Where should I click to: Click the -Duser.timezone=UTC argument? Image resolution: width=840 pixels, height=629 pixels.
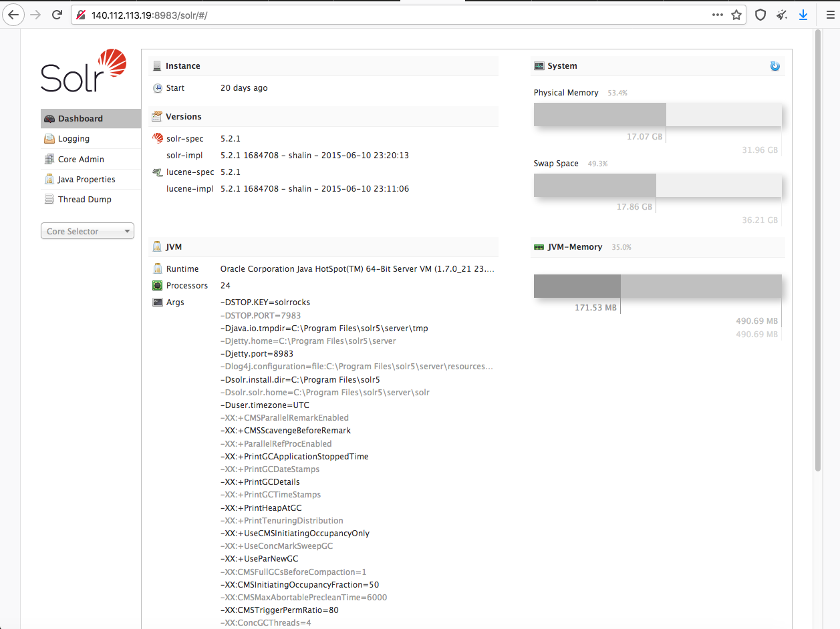tap(265, 405)
